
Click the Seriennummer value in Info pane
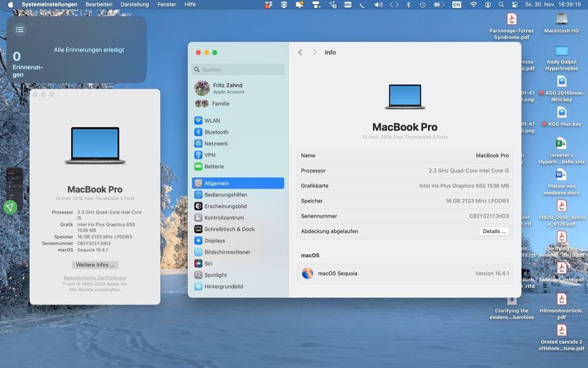489,216
